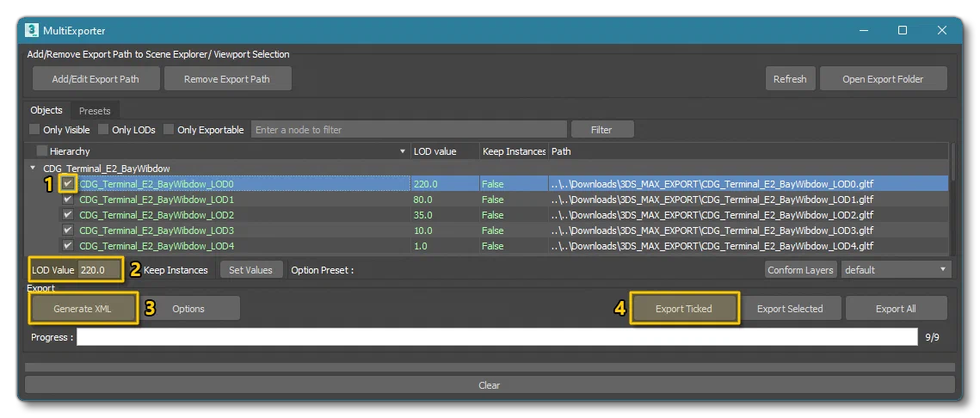
Task: Untick CDG_Terminal_E2_BayWibdow_LOD1 checkbox
Action: 68,200
